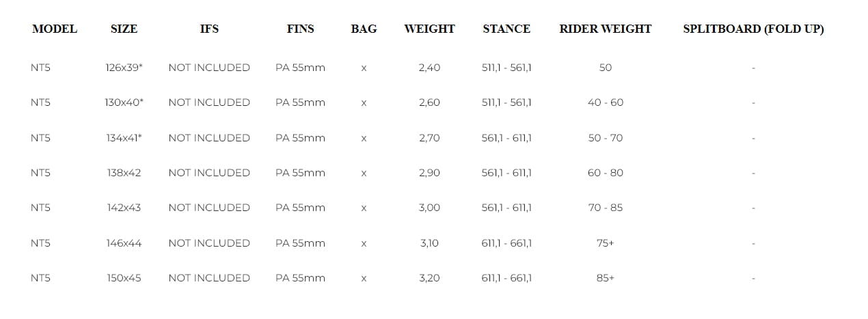Click the 3,20 weight value
The image size is (868, 319).
pyautogui.click(x=429, y=278)
